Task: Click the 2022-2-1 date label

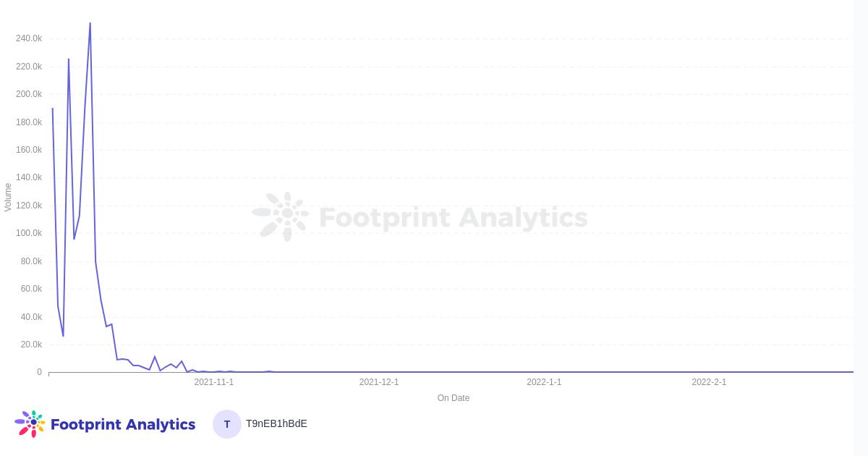Action: point(709,382)
